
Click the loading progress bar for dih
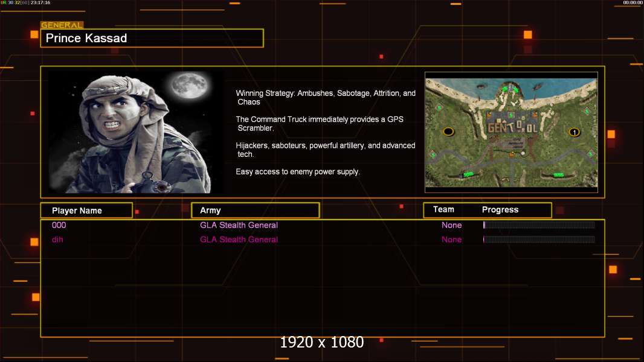pyautogui.click(x=539, y=239)
